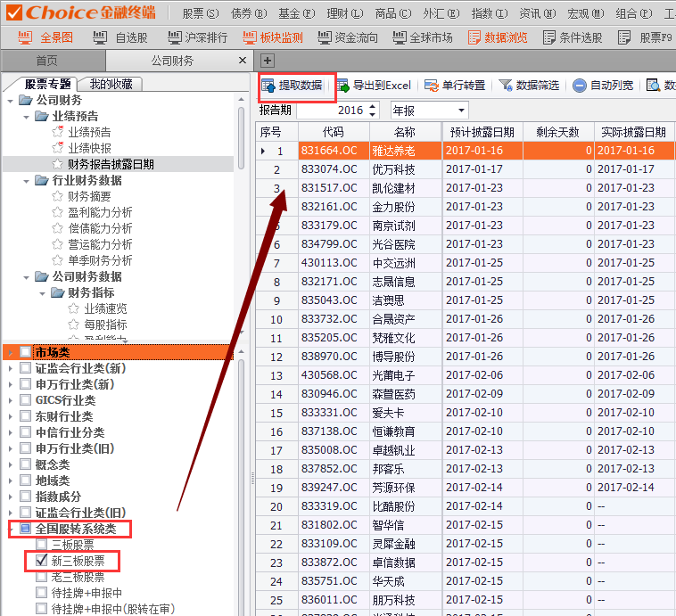Viewport: 676px width, 616px height.
Task: Check the 申万行业类(新) checkbox
Action: (x=26, y=384)
